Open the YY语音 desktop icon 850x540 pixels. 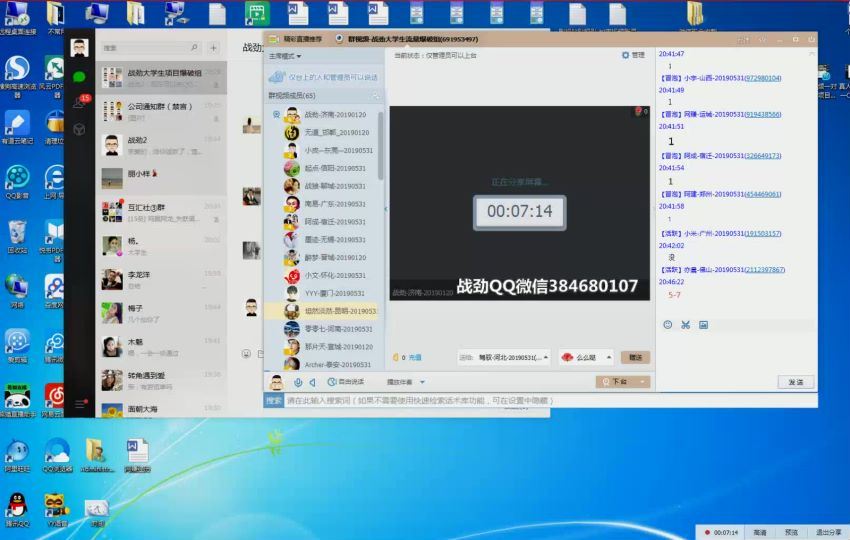click(57, 510)
